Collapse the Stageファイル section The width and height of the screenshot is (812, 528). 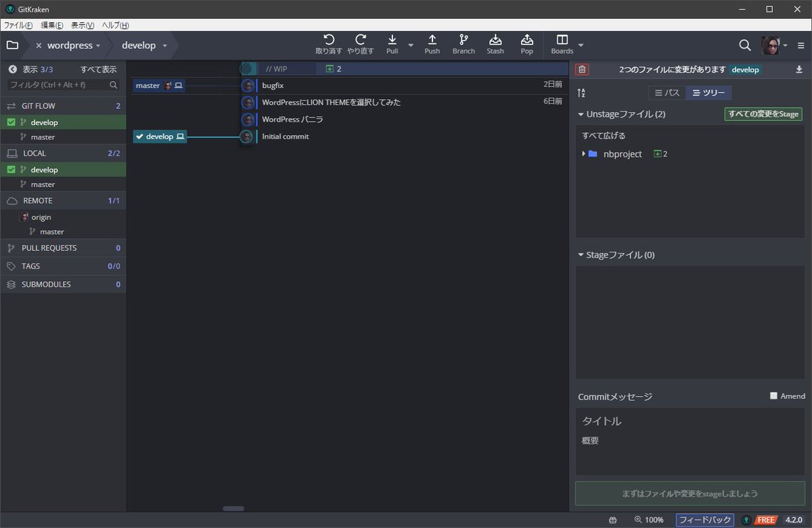pos(616,255)
